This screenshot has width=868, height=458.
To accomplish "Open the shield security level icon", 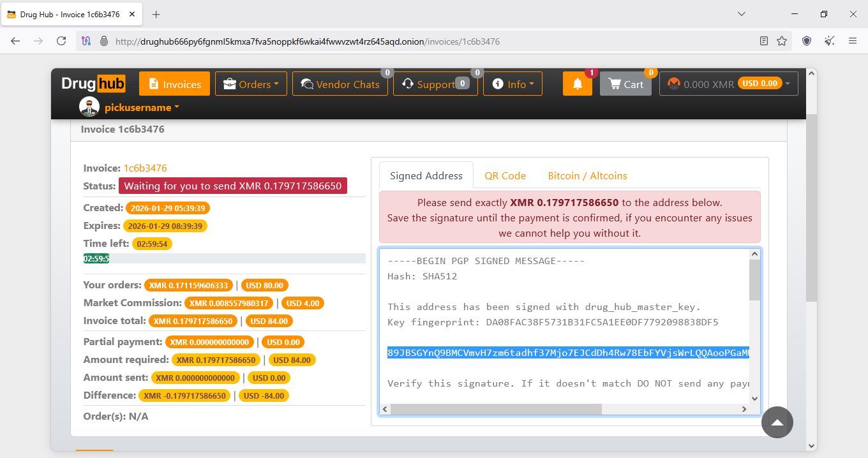I will point(807,41).
